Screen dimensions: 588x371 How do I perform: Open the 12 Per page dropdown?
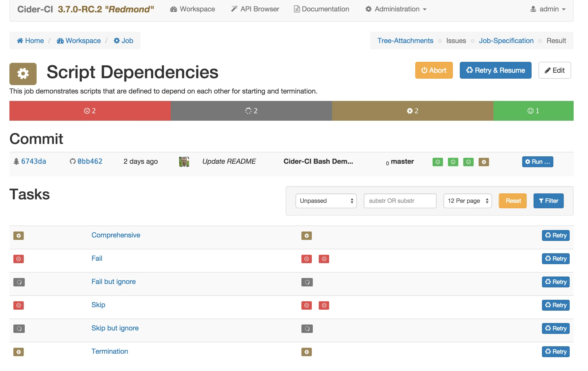pos(467,201)
